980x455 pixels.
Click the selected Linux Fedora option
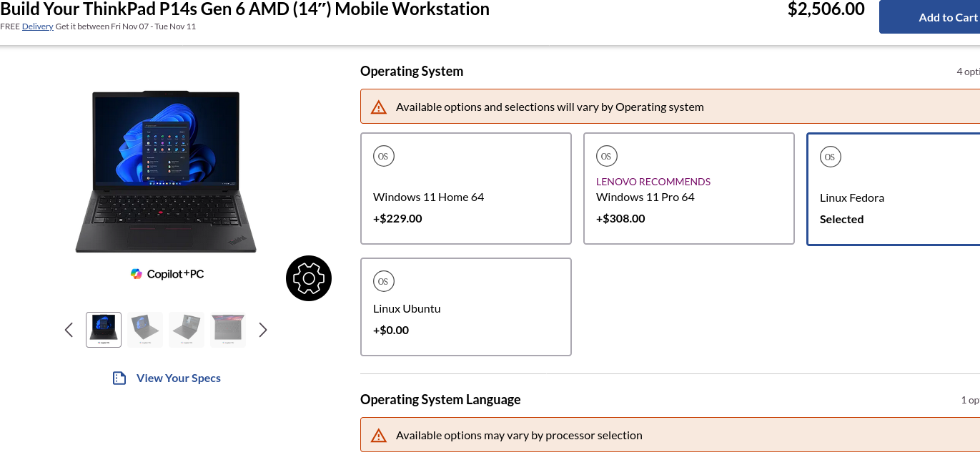click(892, 190)
